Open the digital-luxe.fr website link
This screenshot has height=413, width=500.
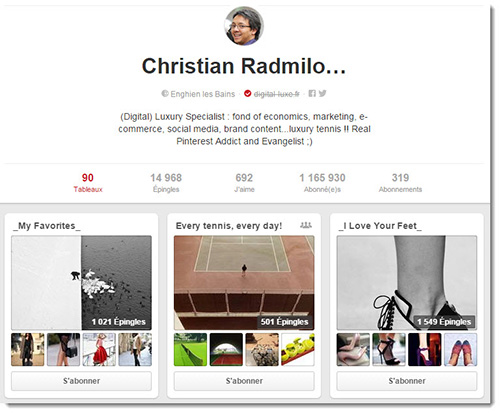click(276, 94)
